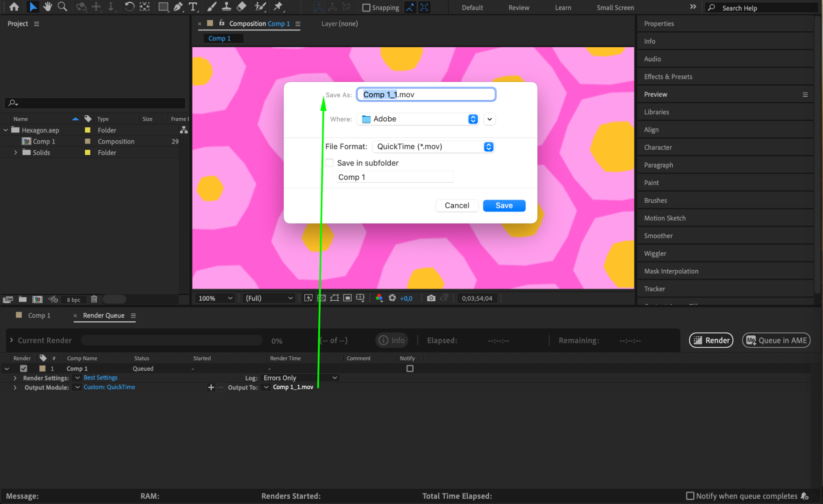Select the Hand tool in toolbar
Image resolution: width=823 pixels, height=504 pixels.
48,7
